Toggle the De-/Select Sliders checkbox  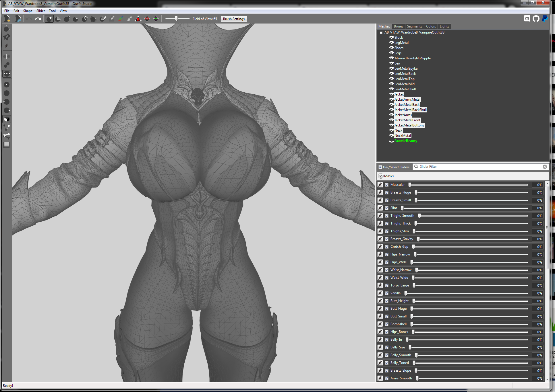click(x=380, y=167)
